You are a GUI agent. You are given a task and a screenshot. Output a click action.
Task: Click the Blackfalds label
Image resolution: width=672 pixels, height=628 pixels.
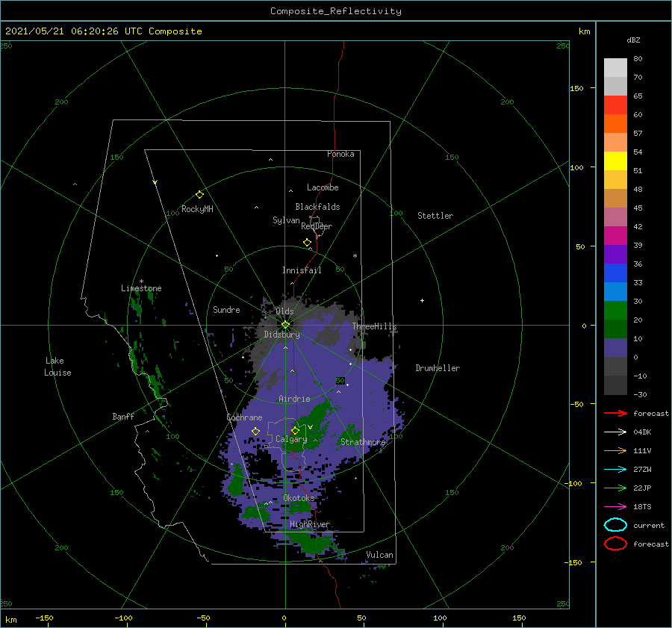[x=317, y=207]
